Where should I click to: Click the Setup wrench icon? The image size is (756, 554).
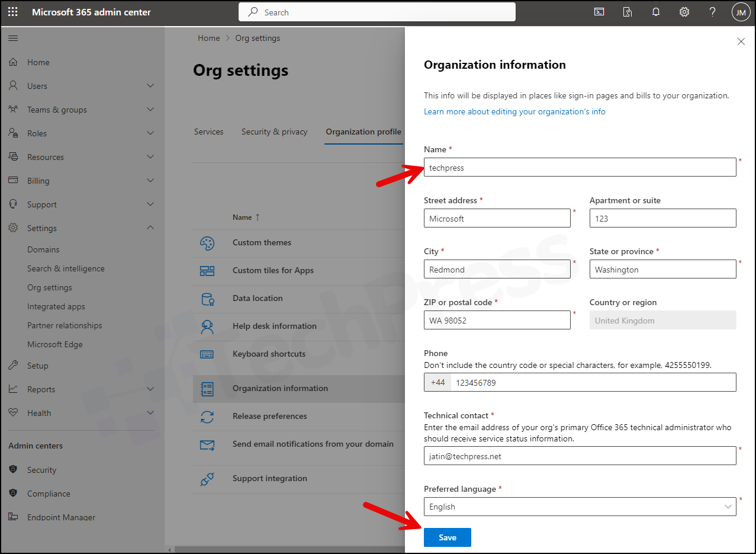[x=13, y=366]
